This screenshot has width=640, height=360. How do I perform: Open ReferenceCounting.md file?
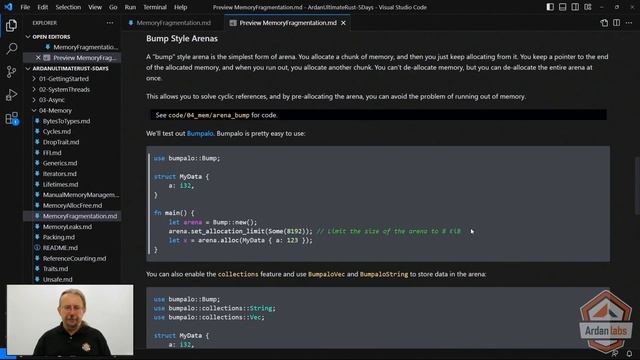pos(74,258)
